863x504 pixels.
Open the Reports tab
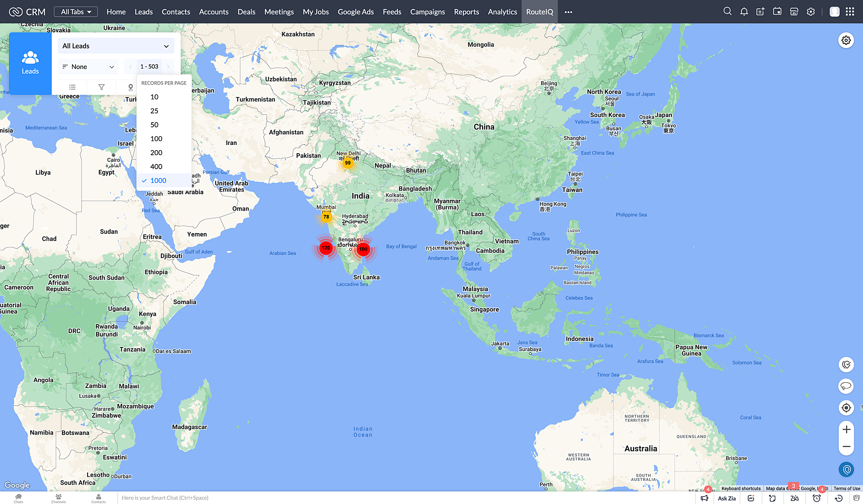466,12
